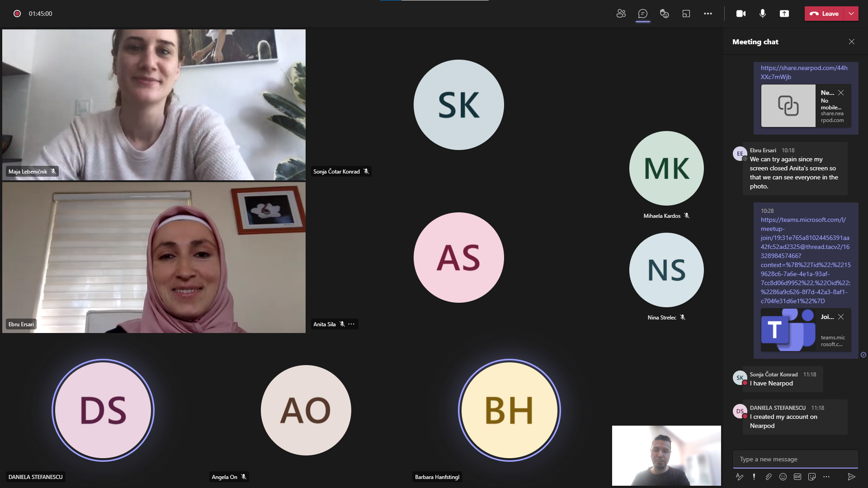The image size is (868, 488).
Task: Click the AO avatar for Angela On
Action: pos(306,410)
